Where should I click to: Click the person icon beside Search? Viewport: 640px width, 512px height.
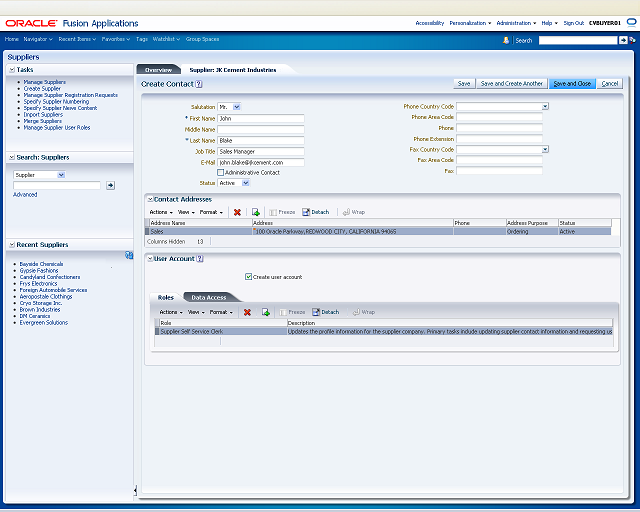coord(506,40)
